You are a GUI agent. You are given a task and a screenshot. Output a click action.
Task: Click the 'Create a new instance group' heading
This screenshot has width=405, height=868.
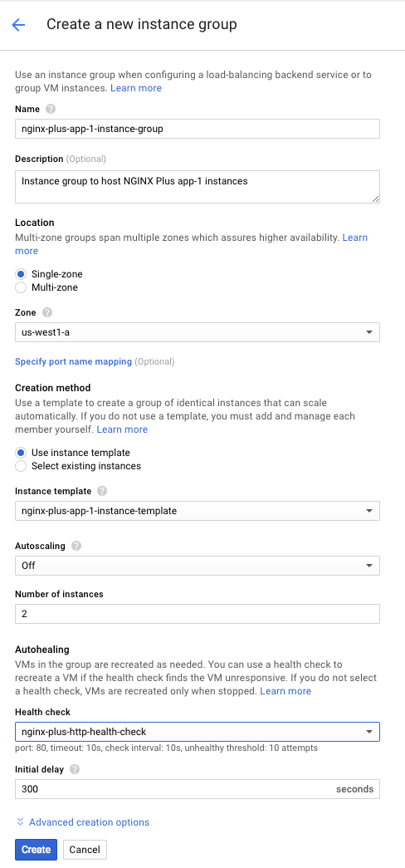[x=142, y=24]
